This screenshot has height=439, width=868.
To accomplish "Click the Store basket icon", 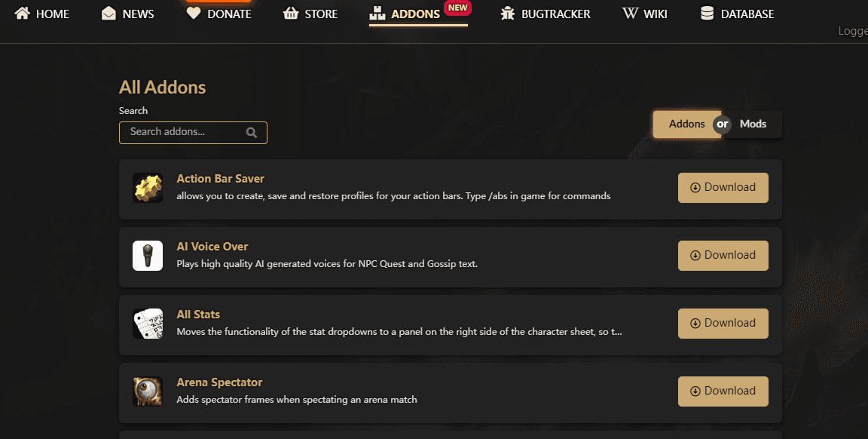I will coord(291,14).
